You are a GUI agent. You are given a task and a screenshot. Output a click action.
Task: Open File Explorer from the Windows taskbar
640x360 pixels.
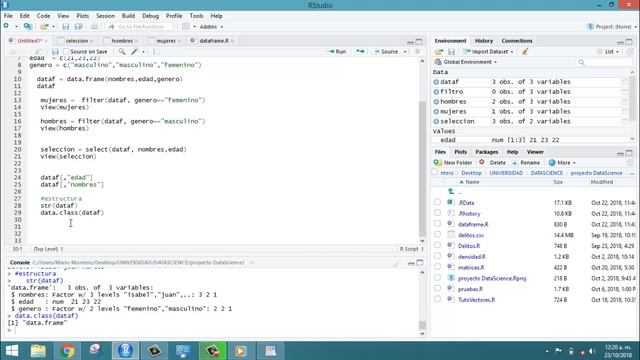[38, 351]
